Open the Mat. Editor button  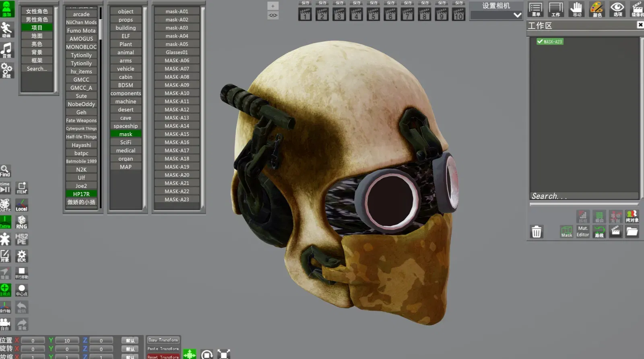click(x=583, y=232)
